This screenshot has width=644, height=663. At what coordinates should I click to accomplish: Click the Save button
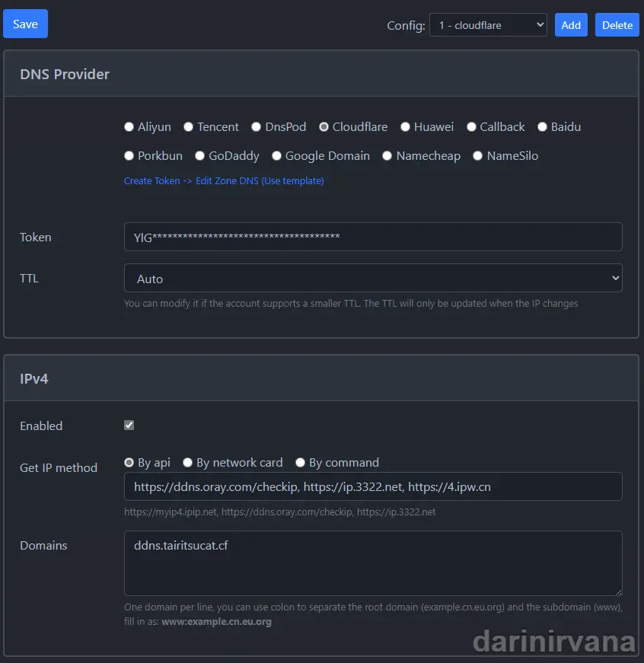25,24
